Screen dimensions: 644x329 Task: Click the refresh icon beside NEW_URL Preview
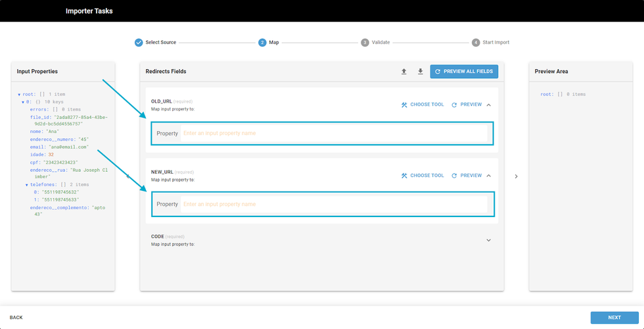(x=454, y=176)
